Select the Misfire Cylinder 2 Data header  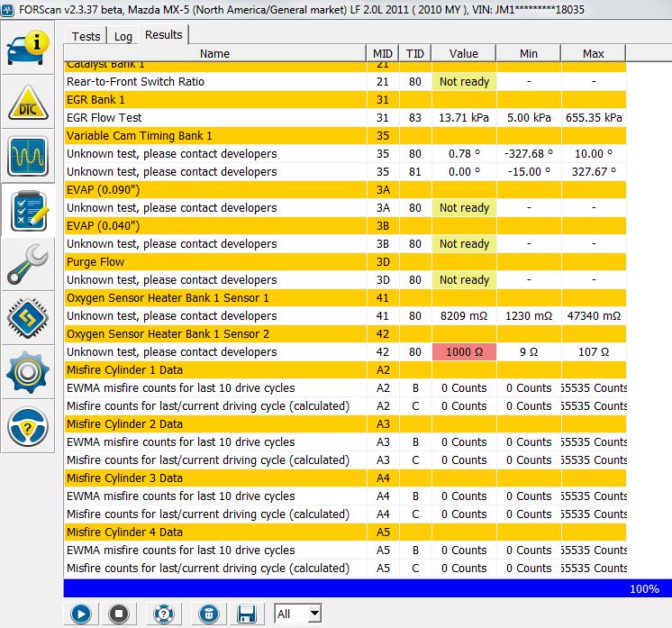pyautogui.click(x=345, y=423)
